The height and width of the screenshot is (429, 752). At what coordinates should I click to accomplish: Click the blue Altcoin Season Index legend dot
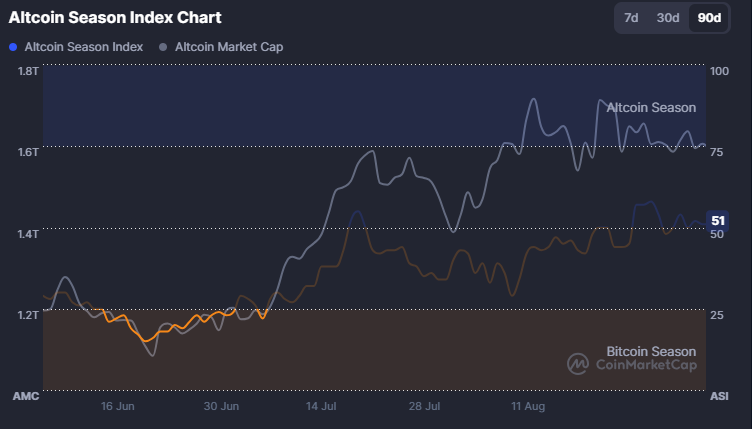coord(12,47)
